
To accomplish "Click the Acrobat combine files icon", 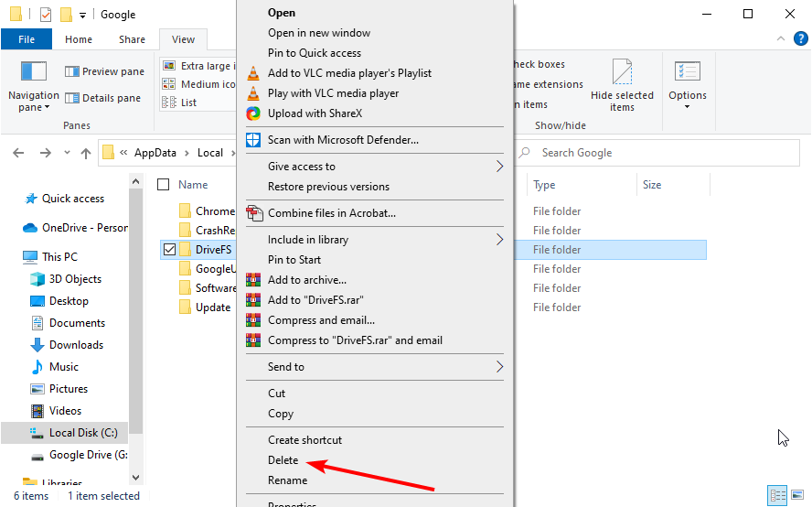I will pyautogui.click(x=254, y=213).
